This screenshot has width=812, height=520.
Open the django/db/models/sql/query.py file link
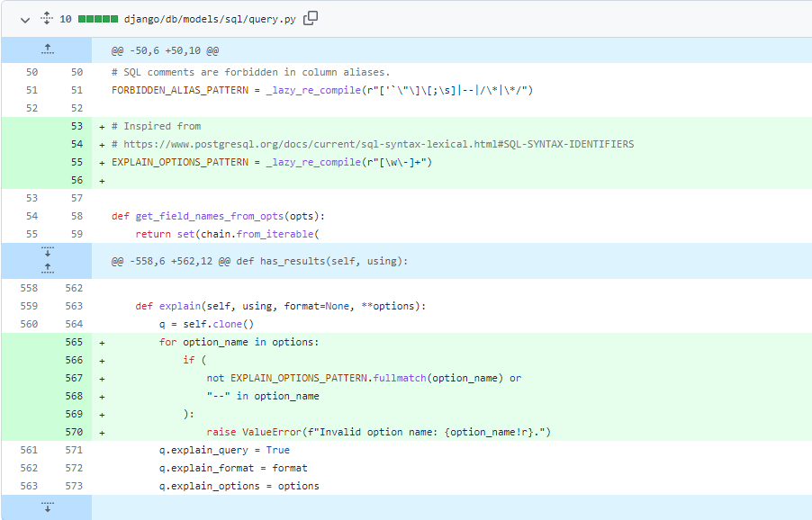[209, 18]
